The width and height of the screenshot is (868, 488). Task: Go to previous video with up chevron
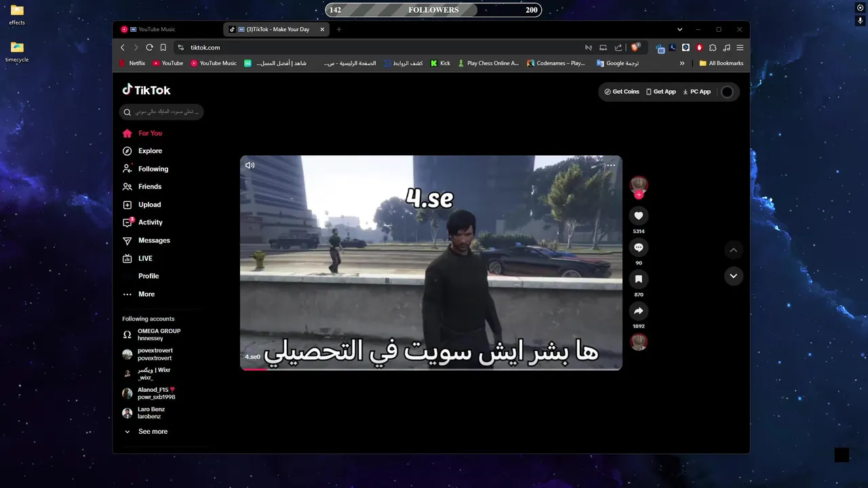[x=733, y=250]
